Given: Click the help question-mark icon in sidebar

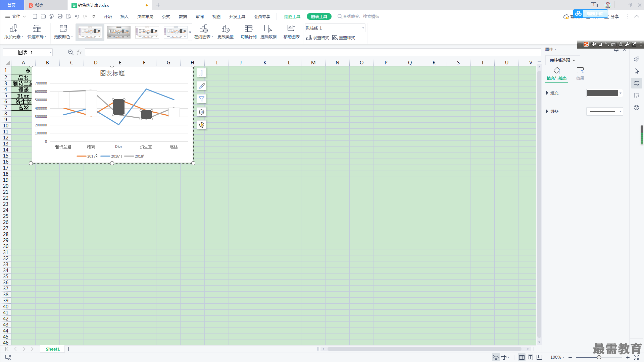Looking at the screenshot, I should 637,107.
